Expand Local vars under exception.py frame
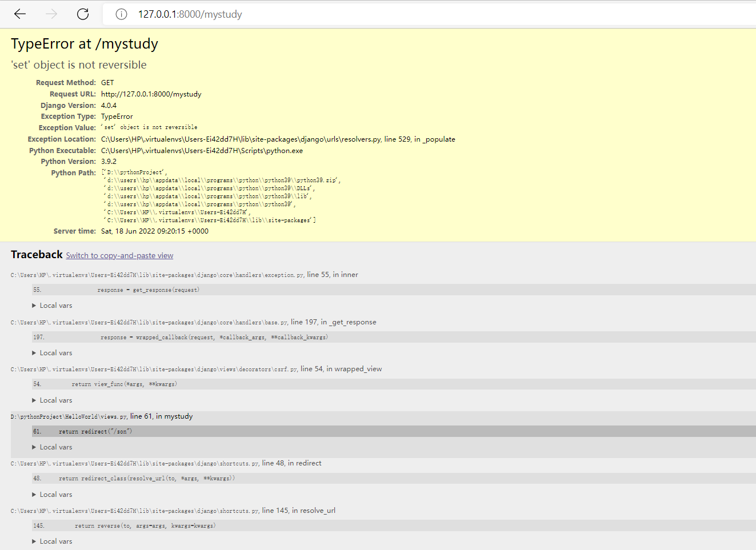 [52, 305]
